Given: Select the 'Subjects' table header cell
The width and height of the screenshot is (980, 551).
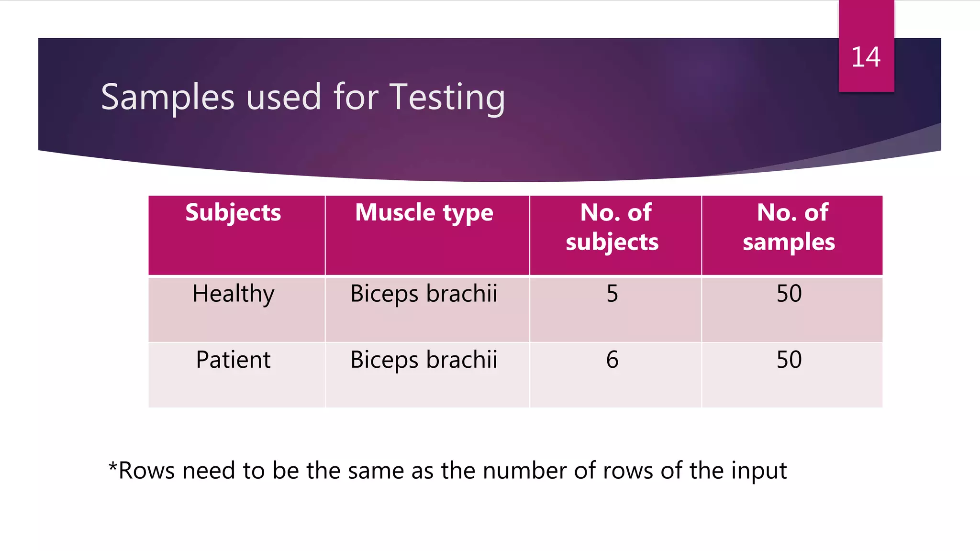Looking at the screenshot, I should pyautogui.click(x=233, y=213).
